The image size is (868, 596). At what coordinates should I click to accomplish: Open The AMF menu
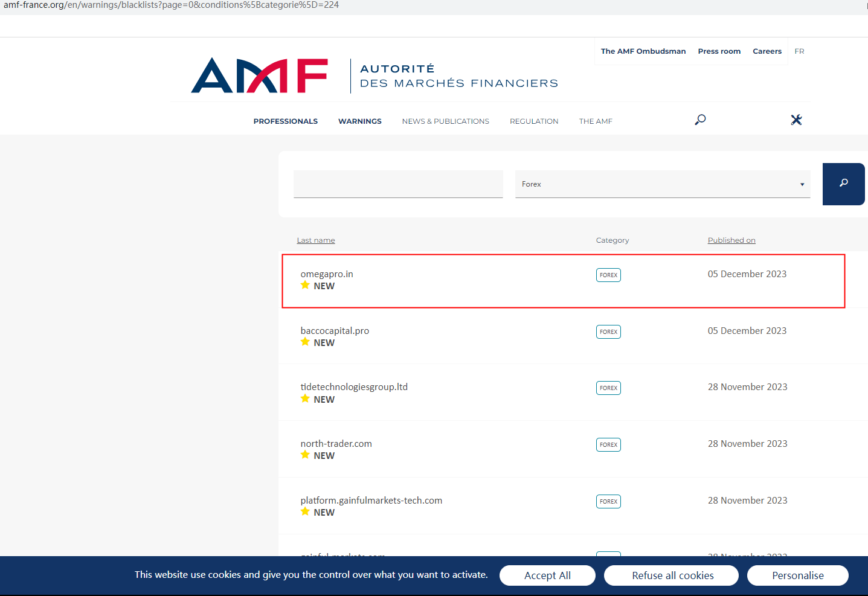point(596,121)
